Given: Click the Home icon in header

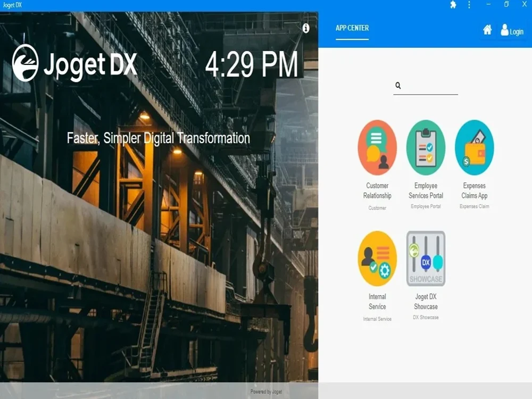Looking at the screenshot, I should coord(487,30).
